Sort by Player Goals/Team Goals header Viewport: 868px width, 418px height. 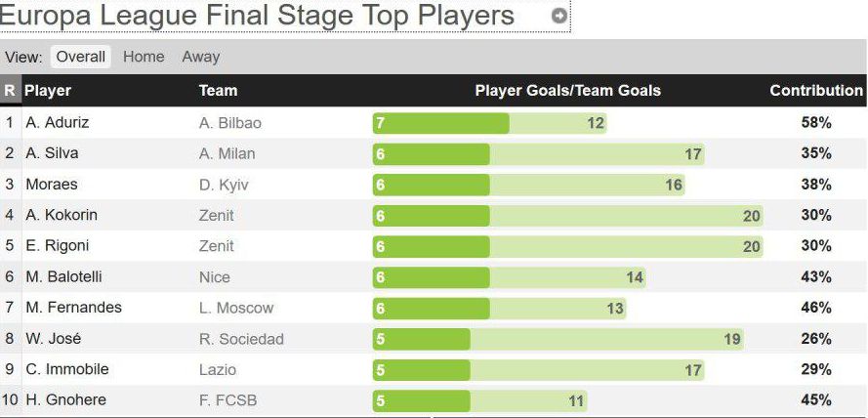[567, 91]
